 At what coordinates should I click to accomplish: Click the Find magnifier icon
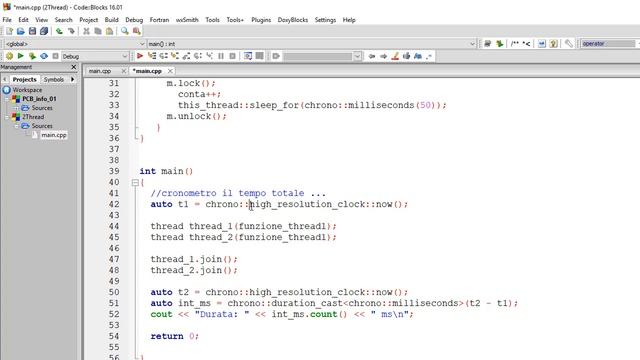pos(124,31)
